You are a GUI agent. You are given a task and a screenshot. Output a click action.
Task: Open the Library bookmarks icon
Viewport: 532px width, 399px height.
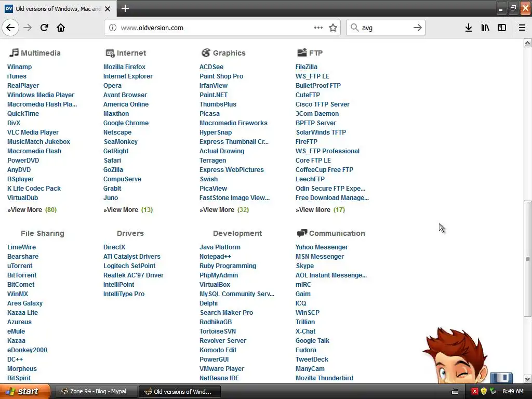coord(485,28)
